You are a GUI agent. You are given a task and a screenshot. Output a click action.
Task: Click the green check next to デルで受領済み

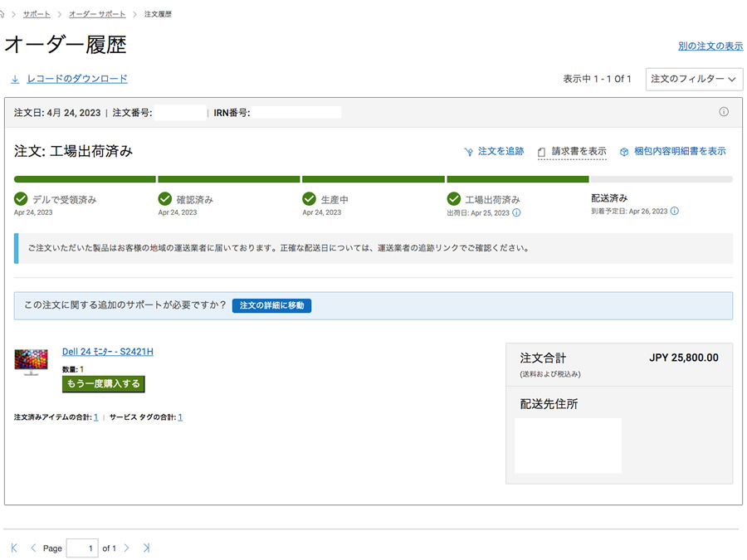click(21, 198)
